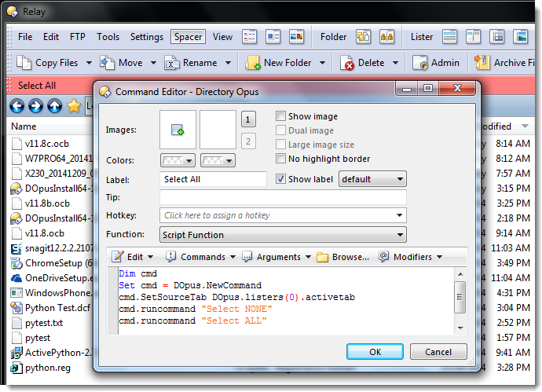Click the Archive Files icon
Viewport: 542px width, 392px height.
(x=482, y=63)
